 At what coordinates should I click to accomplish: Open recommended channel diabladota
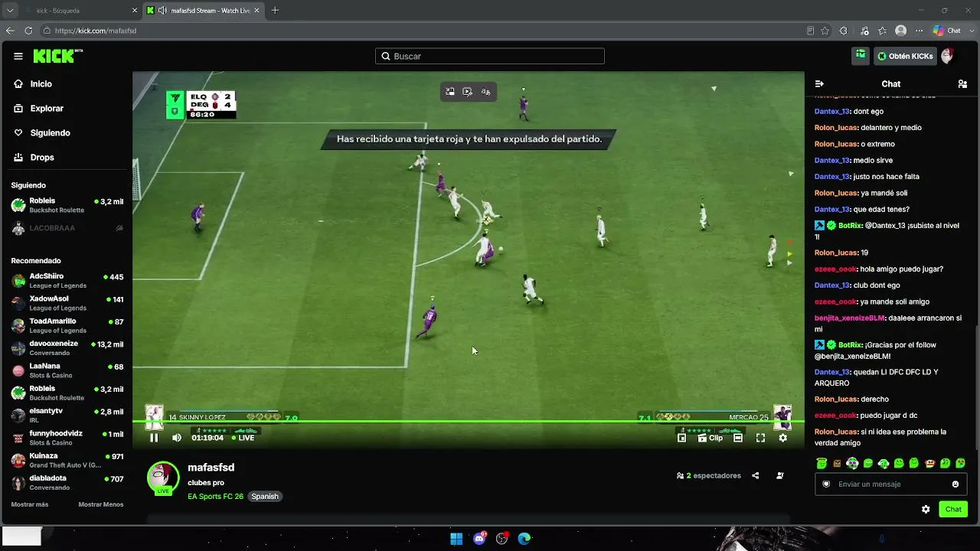pyautogui.click(x=67, y=483)
